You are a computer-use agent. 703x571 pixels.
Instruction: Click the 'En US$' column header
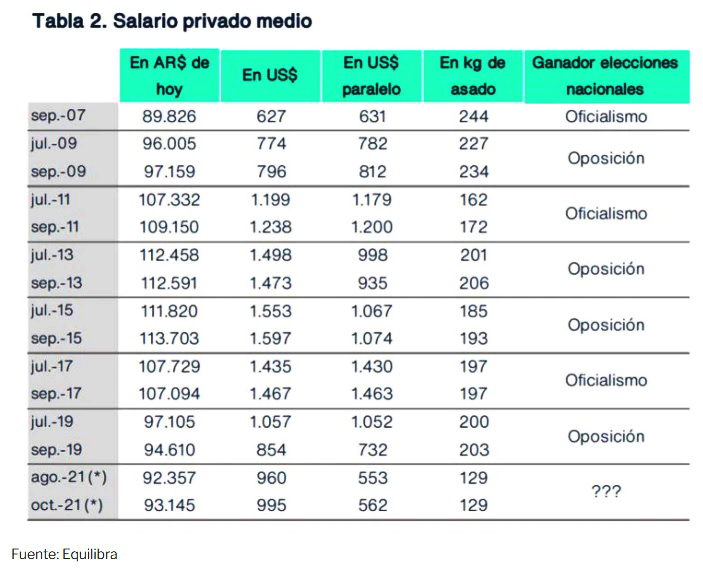pos(270,76)
